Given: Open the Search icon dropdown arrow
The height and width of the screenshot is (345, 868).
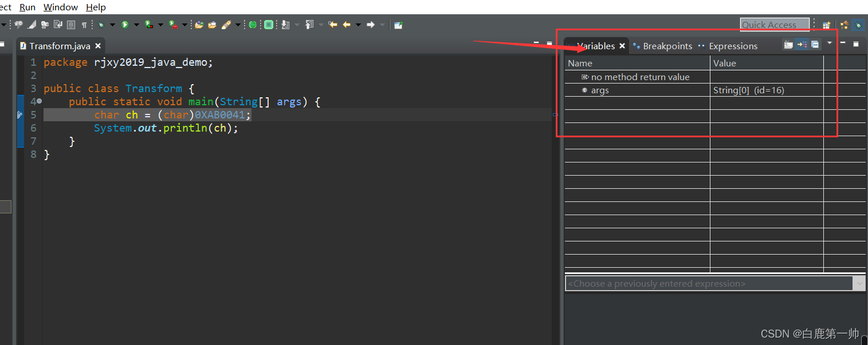Looking at the screenshot, I should point(238,25).
